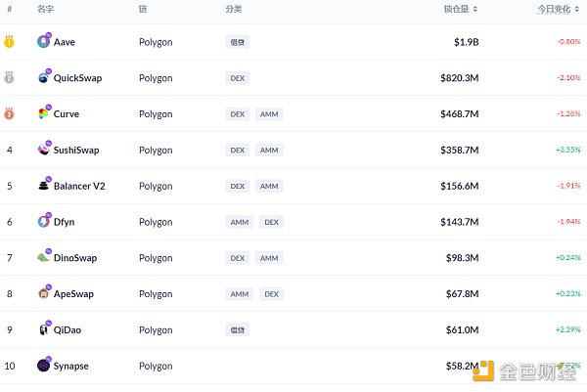
Task: Click the DinoSwap dinosaur logo
Action: pyautogui.click(x=44, y=258)
